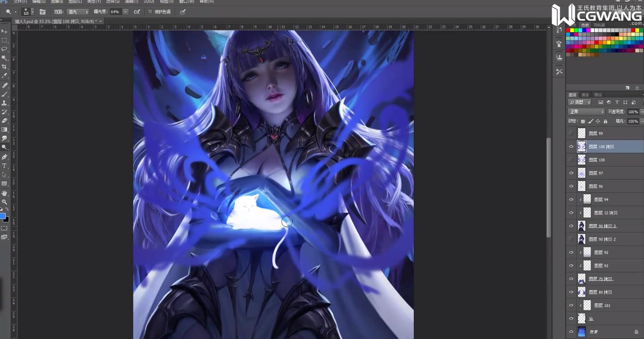Pick the red swatch in Swatches panel

click(x=568, y=30)
